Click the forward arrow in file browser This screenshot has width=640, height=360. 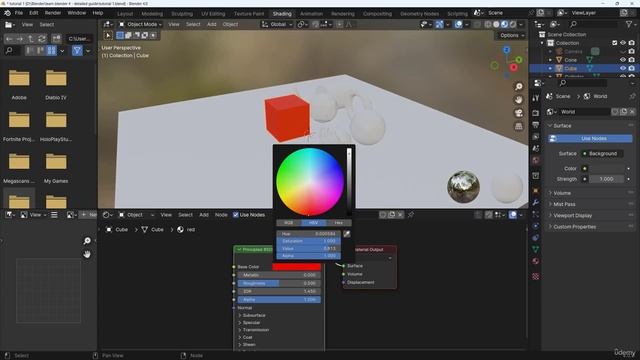(x=20, y=39)
